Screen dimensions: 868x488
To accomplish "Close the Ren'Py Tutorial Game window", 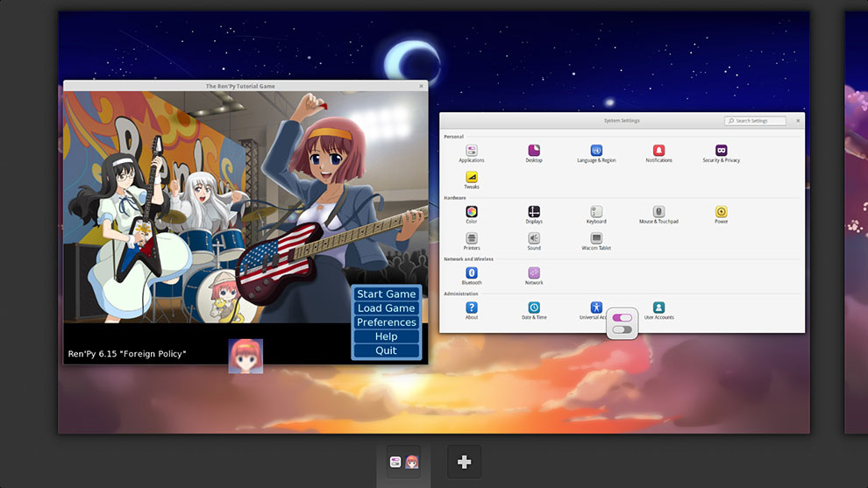I will [x=421, y=86].
